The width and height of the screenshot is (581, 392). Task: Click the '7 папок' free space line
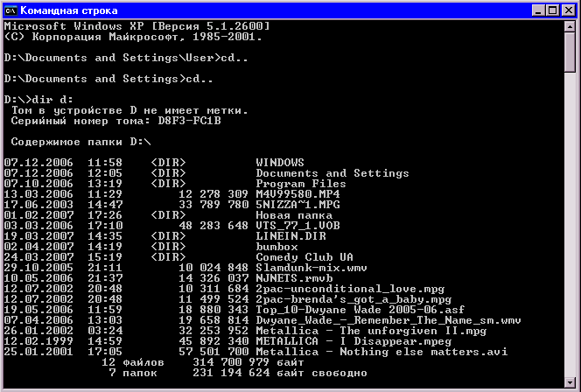238,373
